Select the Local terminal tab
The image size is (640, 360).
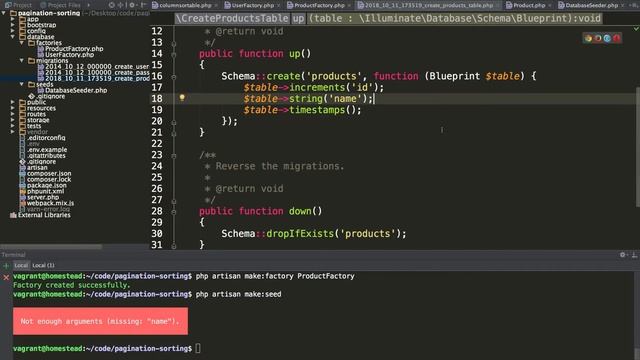click(x=21, y=266)
